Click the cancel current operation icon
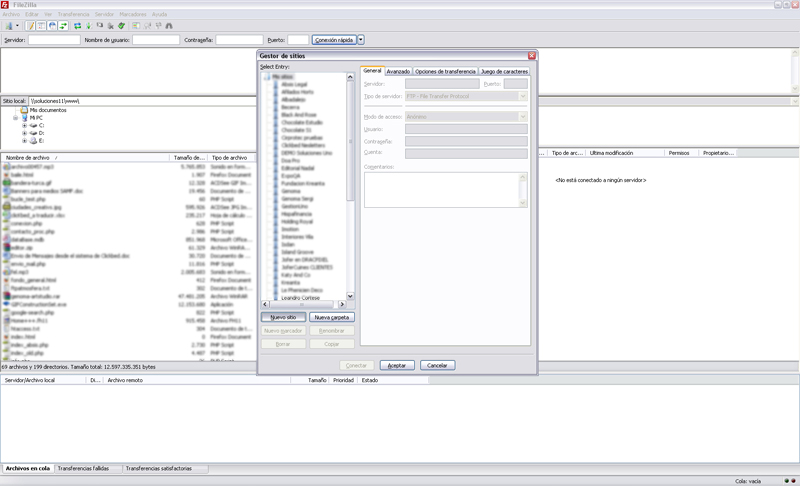The width and height of the screenshot is (800, 486). 99,25
